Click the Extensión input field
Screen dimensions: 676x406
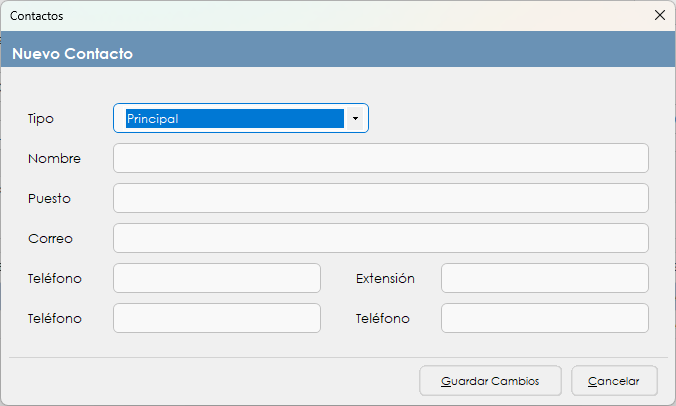pos(544,278)
